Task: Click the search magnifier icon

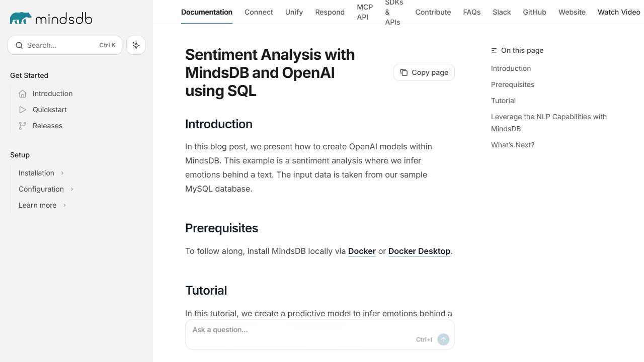Action: pyautogui.click(x=19, y=45)
